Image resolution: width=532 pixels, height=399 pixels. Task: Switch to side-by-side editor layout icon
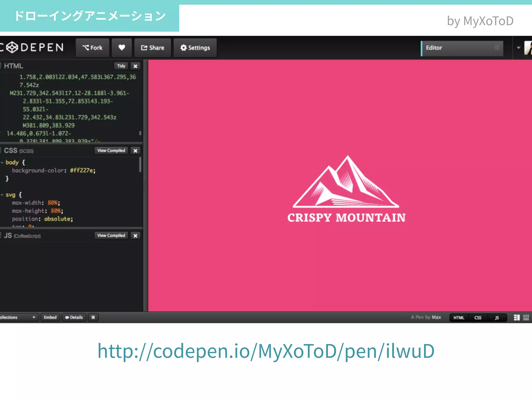517,317
